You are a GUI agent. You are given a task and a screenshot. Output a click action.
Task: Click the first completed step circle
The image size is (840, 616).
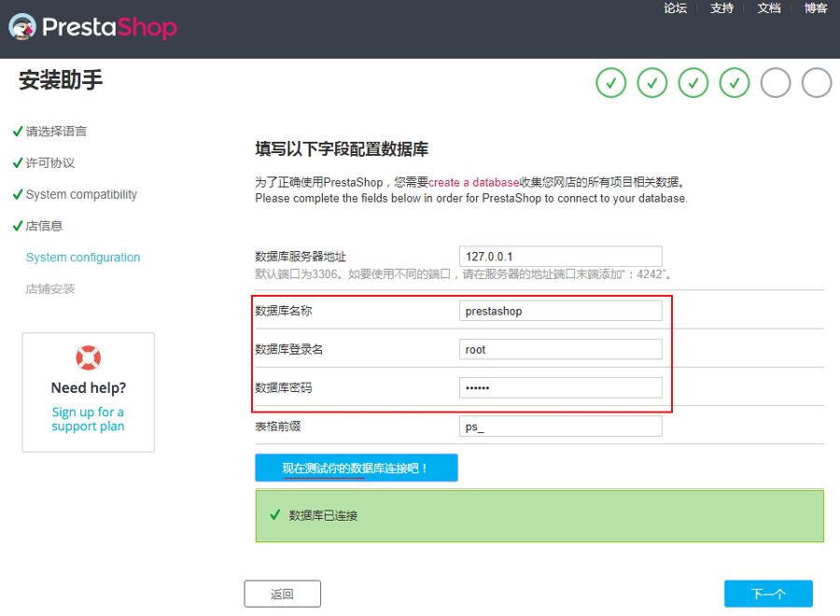pos(610,83)
